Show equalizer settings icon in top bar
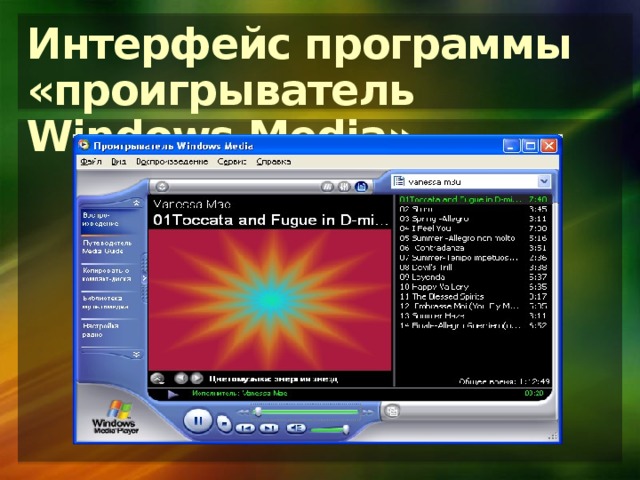Screen dimensions: 640x480 [344, 187]
